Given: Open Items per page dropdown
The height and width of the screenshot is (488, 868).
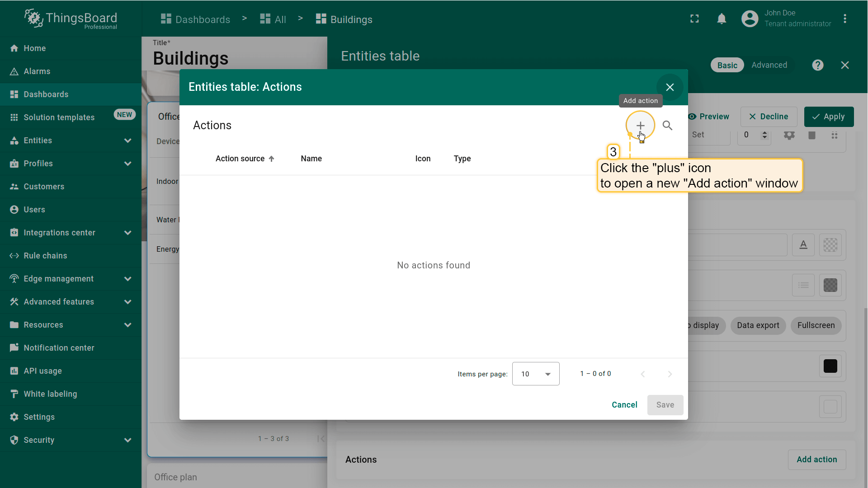Looking at the screenshot, I should point(535,374).
